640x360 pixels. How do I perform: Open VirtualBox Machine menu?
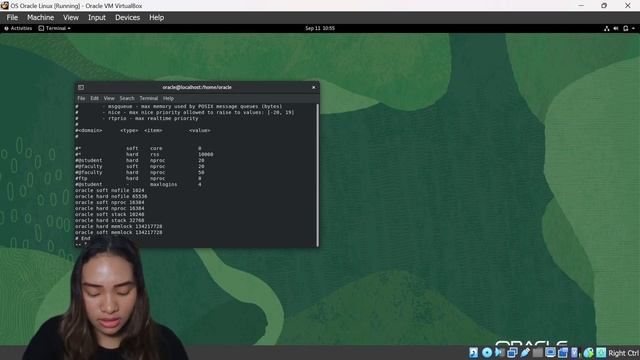coord(40,18)
